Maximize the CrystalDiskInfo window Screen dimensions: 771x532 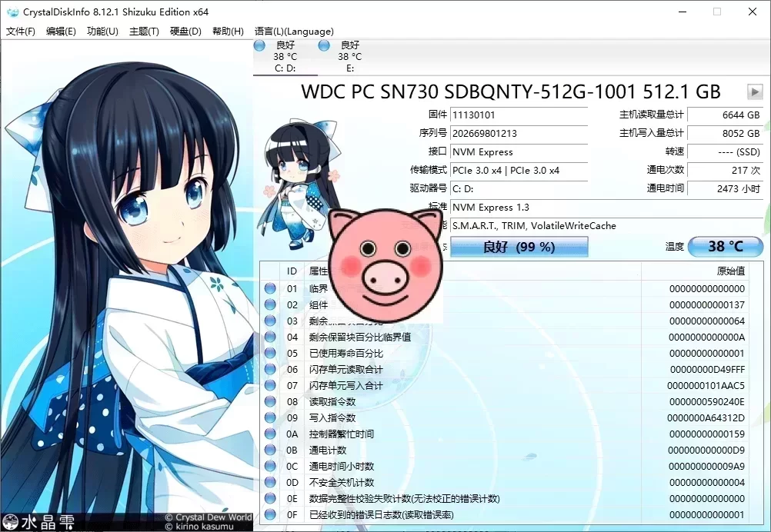(717, 12)
